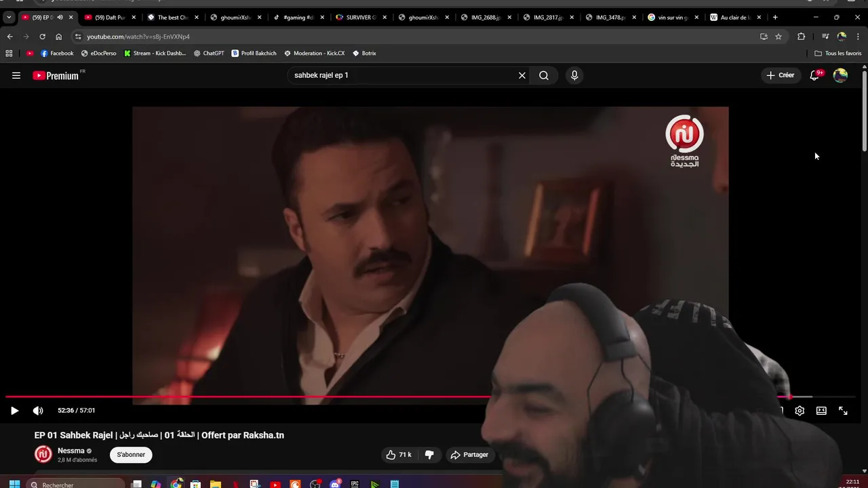Open the Profil Bakchich bookmark
This screenshot has height=488, width=868.
click(254, 53)
